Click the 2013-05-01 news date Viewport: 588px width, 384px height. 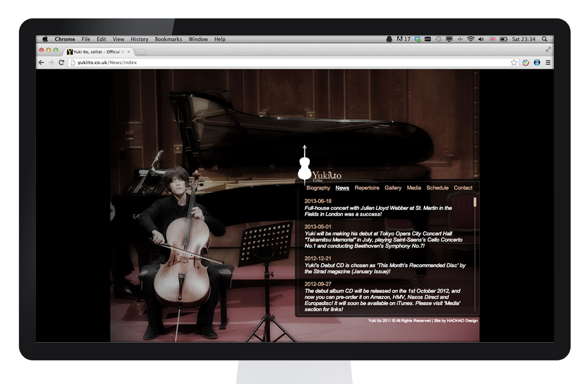(318, 227)
